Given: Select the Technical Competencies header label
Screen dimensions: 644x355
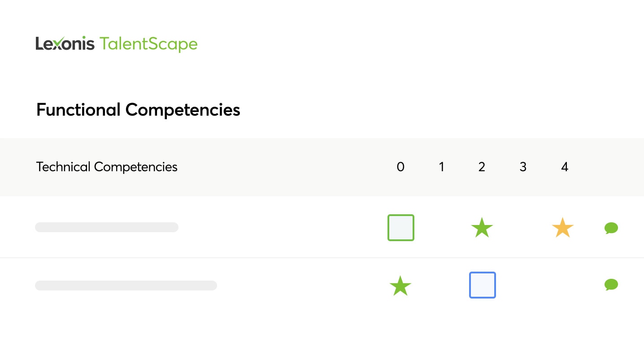Looking at the screenshot, I should (x=107, y=167).
